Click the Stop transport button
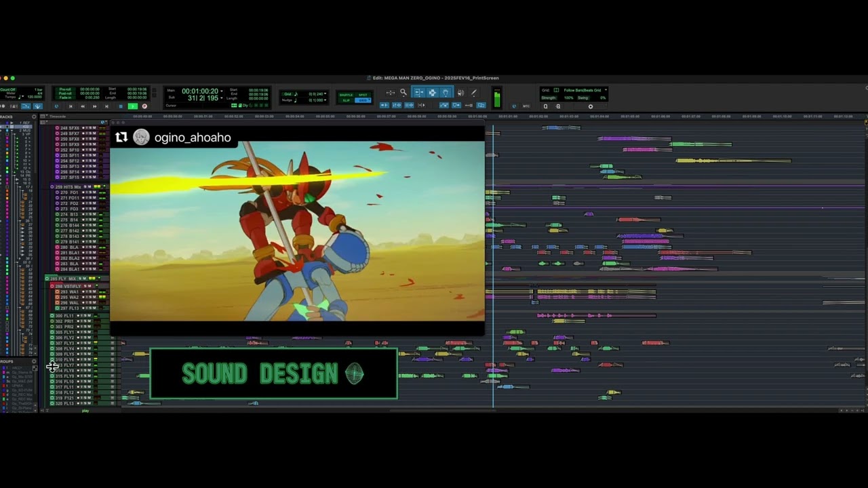The image size is (868, 488). [121, 106]
